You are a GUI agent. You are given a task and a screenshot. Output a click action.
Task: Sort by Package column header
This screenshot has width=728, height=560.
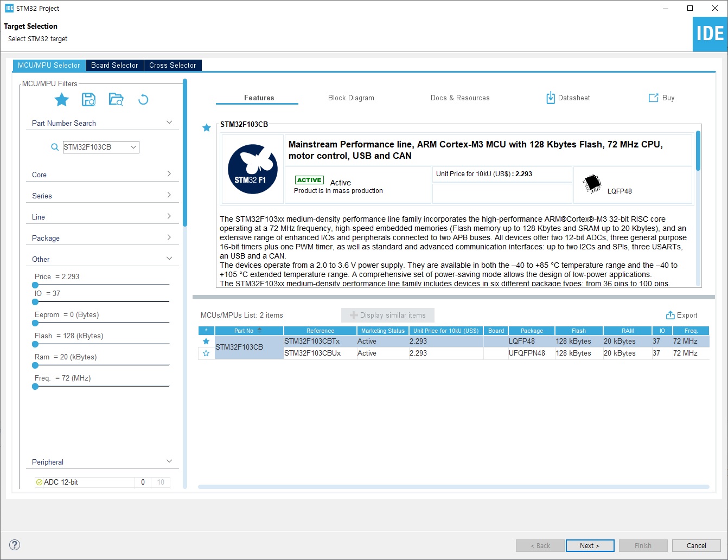532,331
